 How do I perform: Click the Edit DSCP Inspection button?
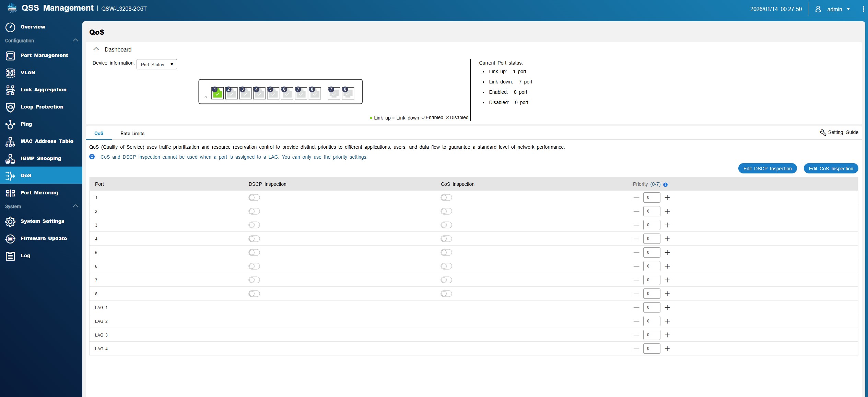(x=767, y=169)
